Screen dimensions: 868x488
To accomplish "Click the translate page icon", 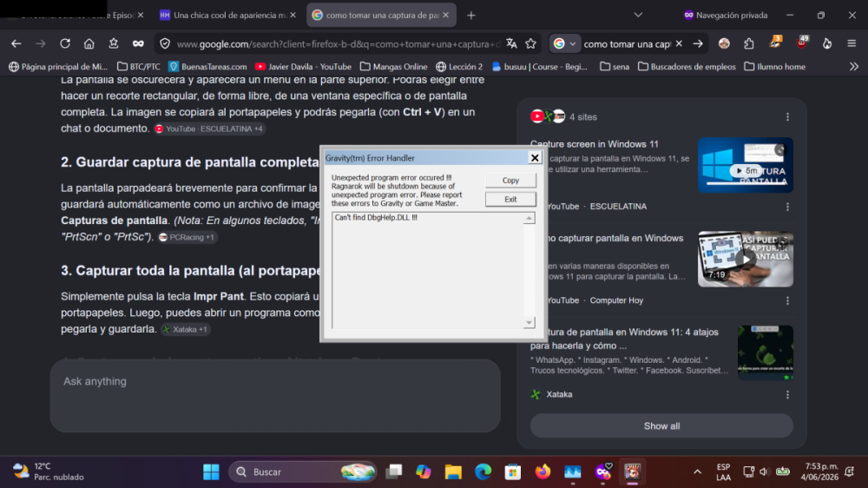I will pos(511,43).
